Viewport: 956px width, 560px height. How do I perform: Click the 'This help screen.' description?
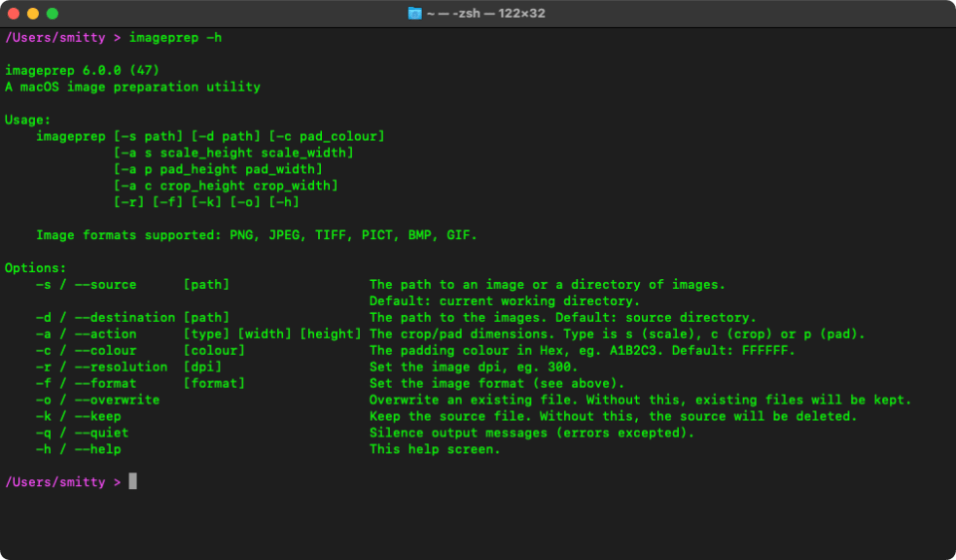click(435, 449)
